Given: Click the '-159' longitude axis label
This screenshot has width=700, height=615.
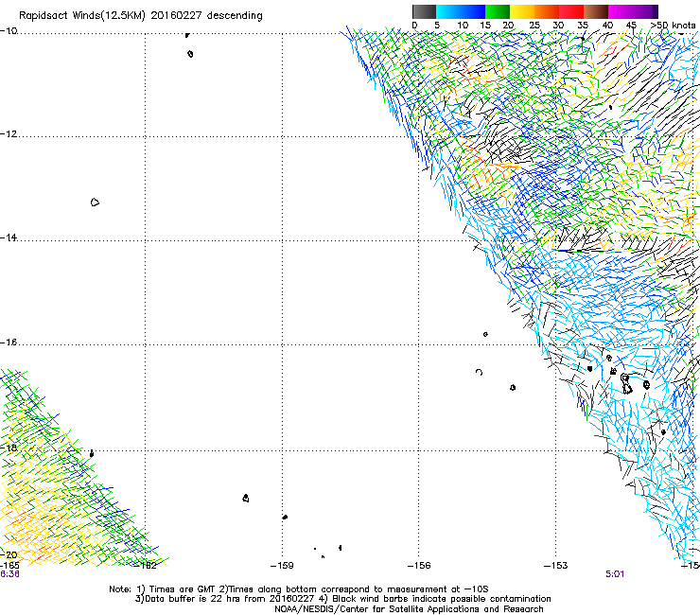Looking at the screenshot, I should [282, 566].
